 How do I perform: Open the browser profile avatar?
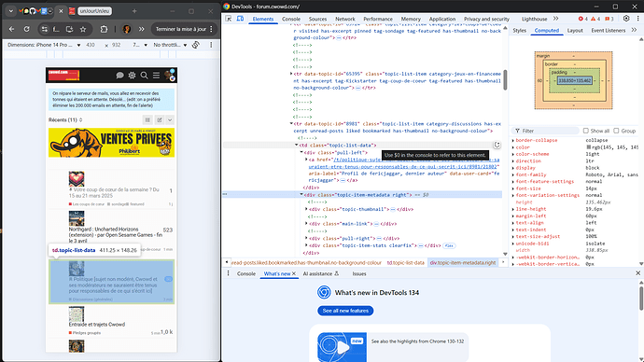tap(127, 29)
